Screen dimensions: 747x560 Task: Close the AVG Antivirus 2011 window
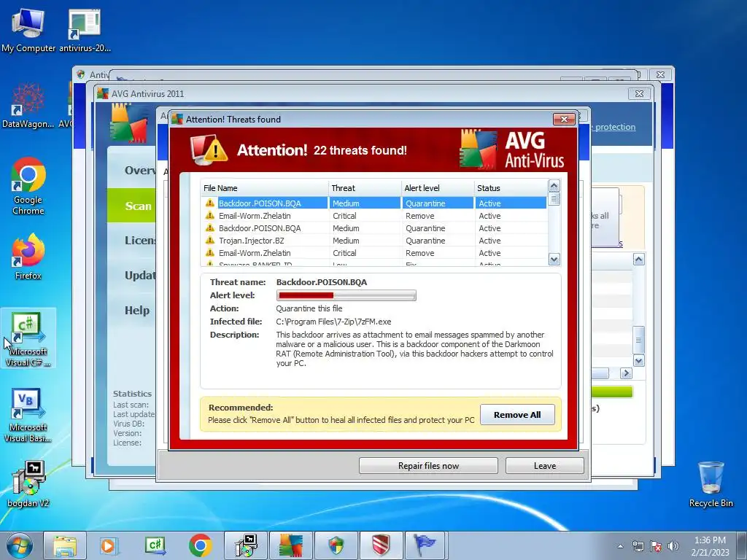point(639,94)
